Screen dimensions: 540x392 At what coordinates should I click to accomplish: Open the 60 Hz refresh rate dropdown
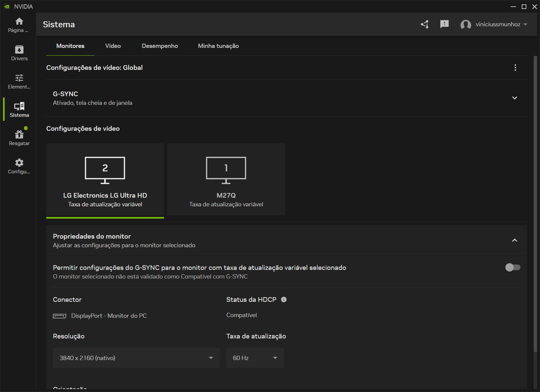(255, 358)
